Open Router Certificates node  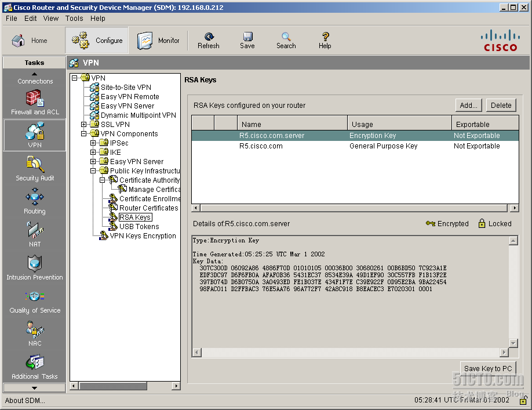pos(148,208)
